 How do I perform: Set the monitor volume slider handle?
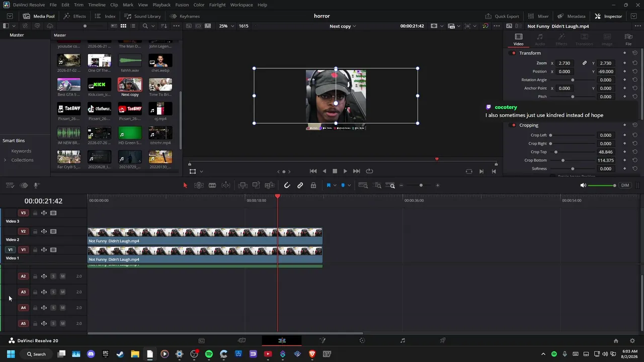[614, 186]
